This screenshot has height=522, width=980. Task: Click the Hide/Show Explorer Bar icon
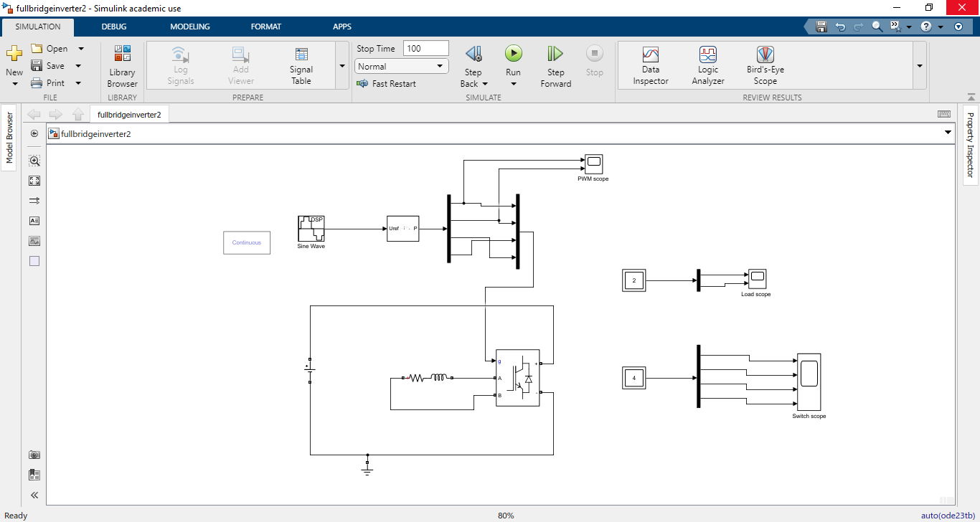pyautogui.click(x=34, y=133)
